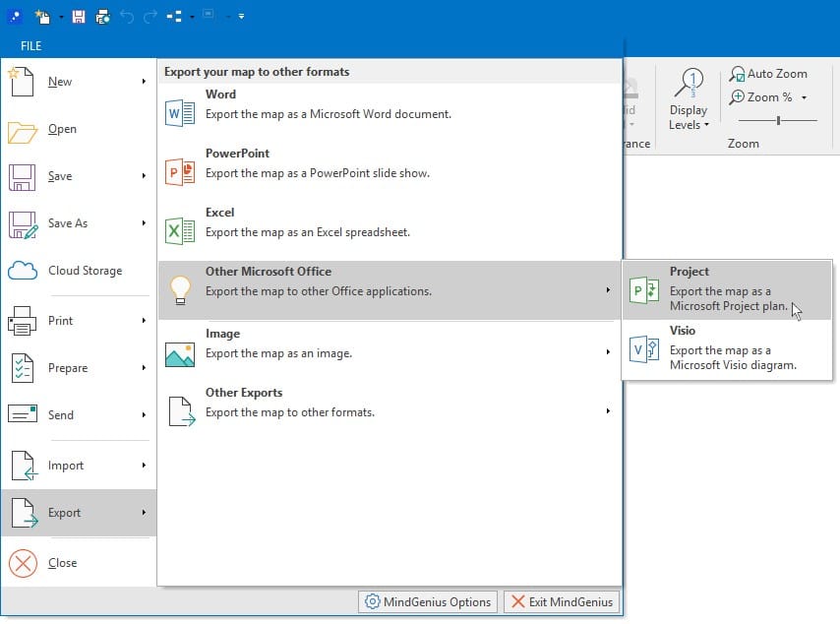Open the map layout dropdown arrow

tap(192, 17)
